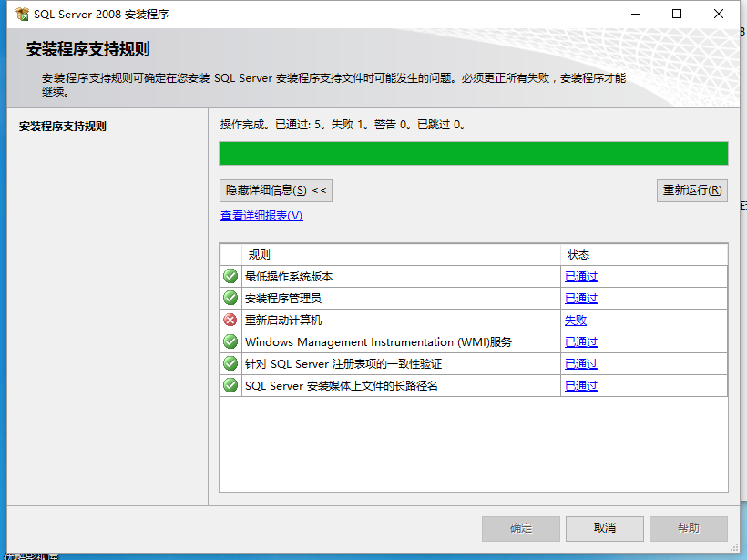Close the SQL Server 2008 setup window
This screenshot has width=747, height=560.
click(719, 15)
